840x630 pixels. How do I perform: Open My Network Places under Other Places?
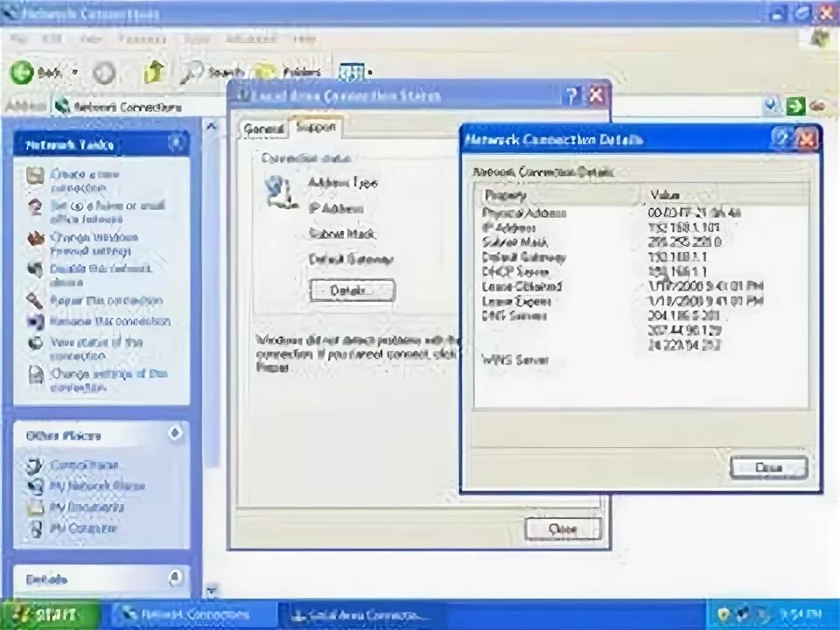pos(97,486)
